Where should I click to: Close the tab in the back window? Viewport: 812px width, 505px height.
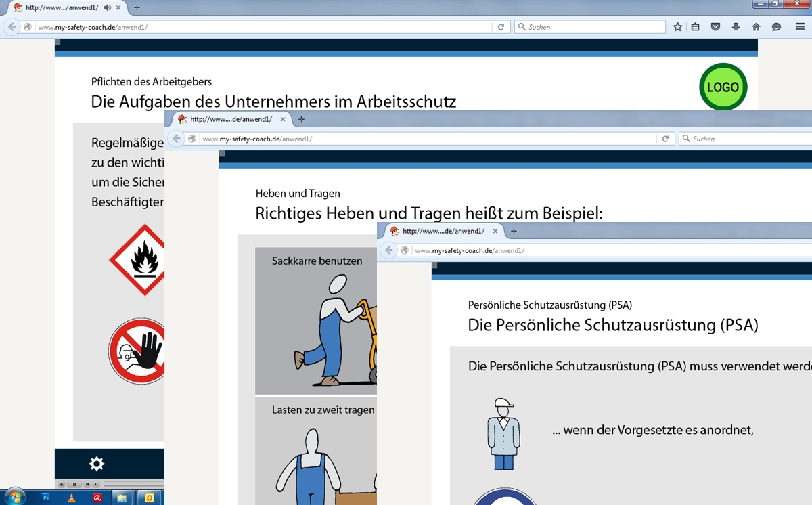[119, 7]
